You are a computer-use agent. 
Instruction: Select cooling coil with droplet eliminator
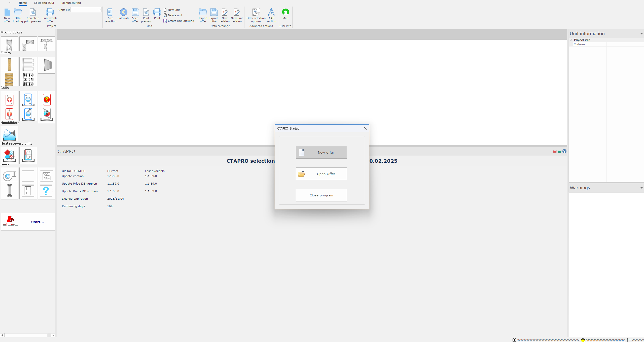pyautogui.click(x=28, y=114)
